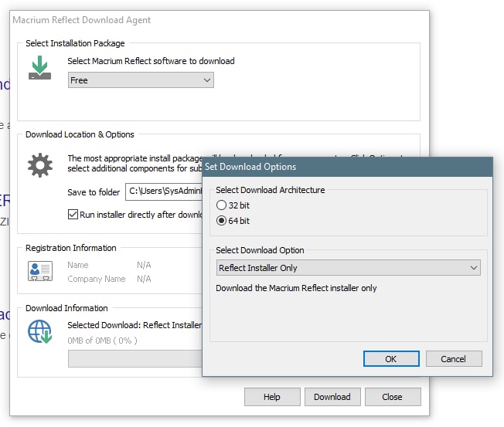Image resolution: width=504 pixels, height=427 pixels.
Task: Select the 32 bit architecture radio button
Action: [221, 205]
